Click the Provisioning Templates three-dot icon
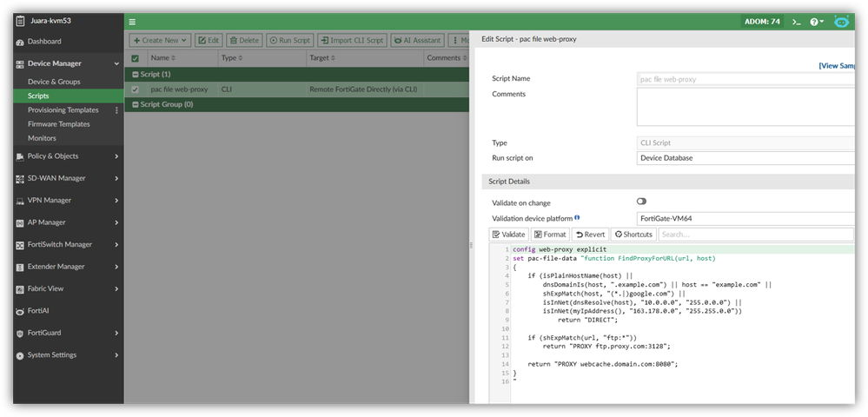This screenshot has width=868, height=417. [x=117, y=110]
